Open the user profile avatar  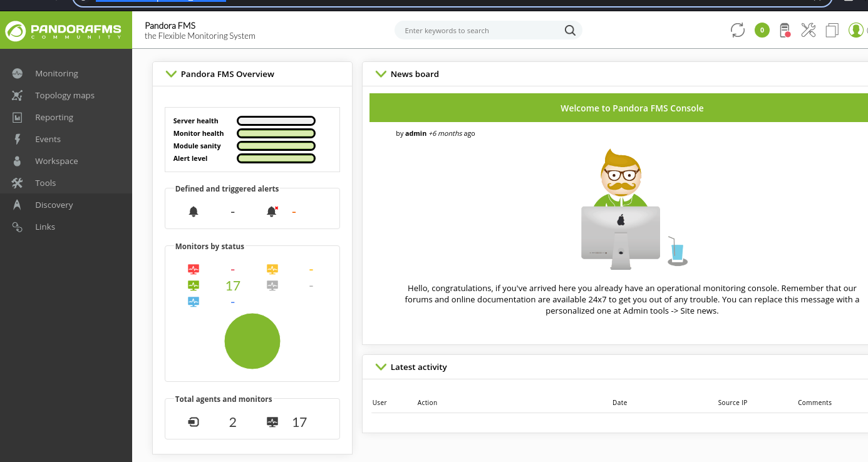[856, 30]
